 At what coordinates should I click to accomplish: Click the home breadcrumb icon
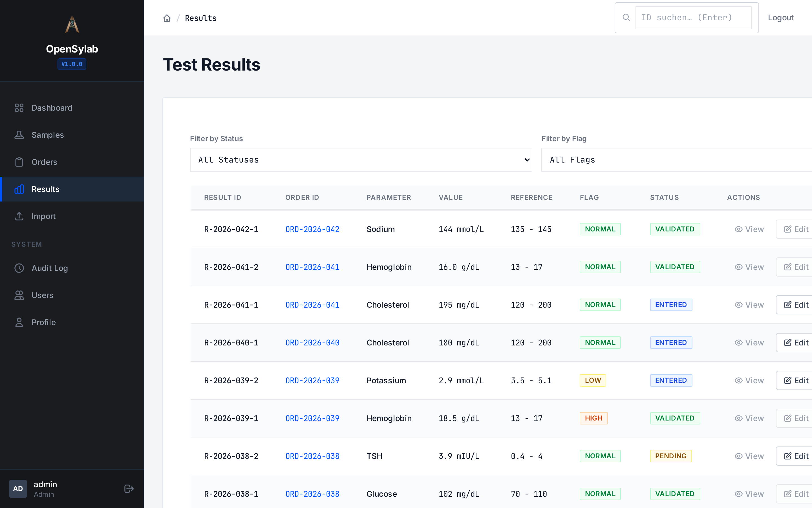(x=167, y=18)
